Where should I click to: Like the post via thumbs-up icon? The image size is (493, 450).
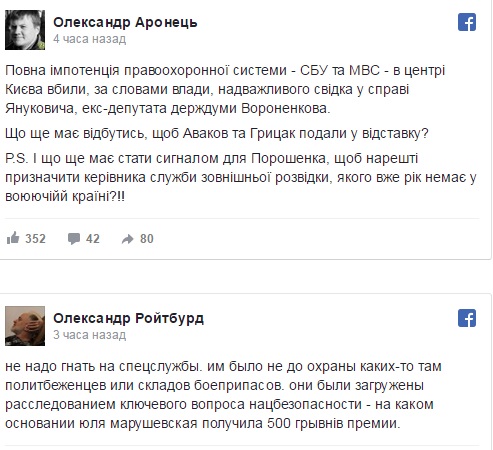13,238
